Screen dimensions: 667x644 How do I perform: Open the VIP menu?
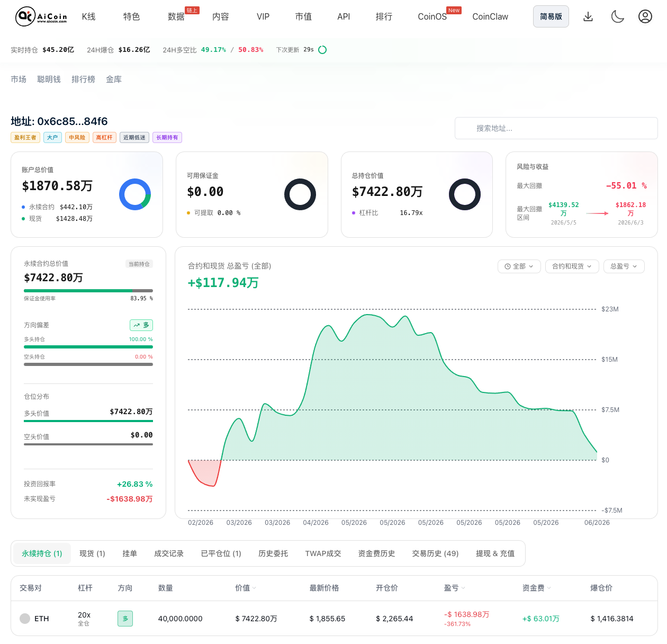tap(263, 17)
